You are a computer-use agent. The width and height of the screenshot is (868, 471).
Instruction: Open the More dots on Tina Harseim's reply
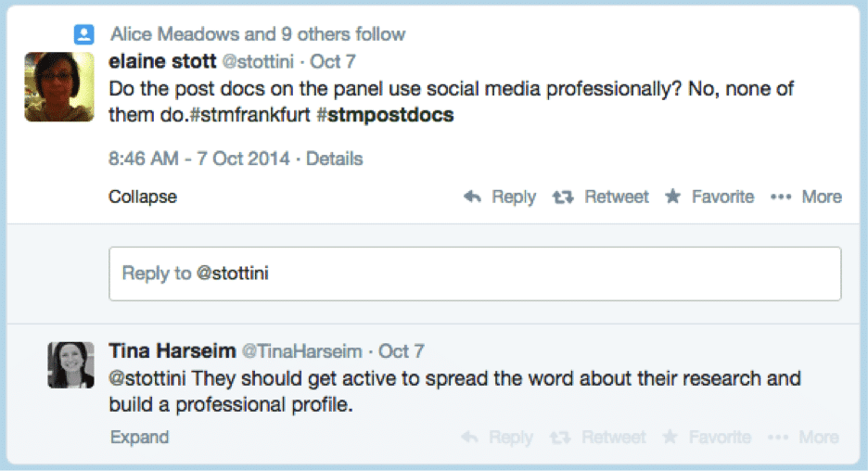click(778, 438)
